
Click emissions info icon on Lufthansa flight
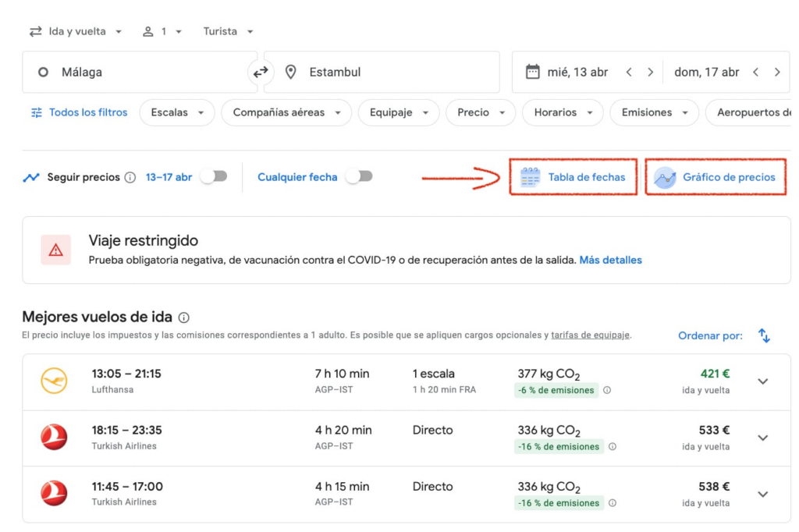(x=607, y=391)
